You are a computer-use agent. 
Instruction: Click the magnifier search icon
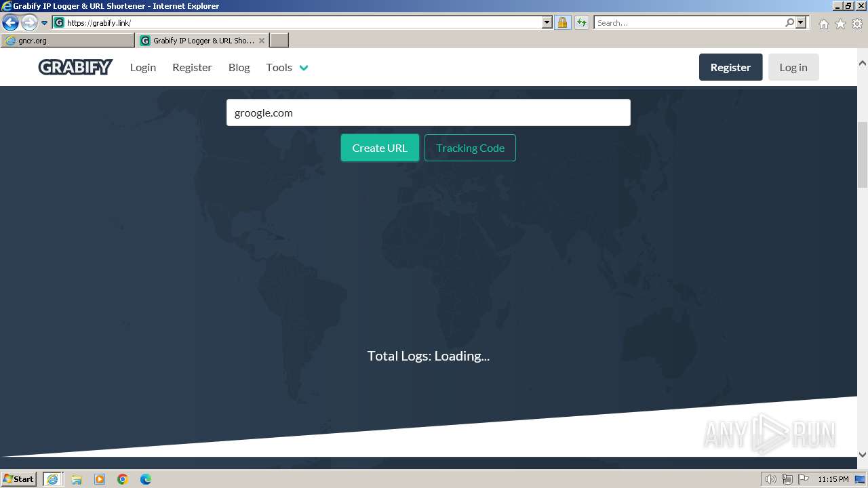[789, 22]
